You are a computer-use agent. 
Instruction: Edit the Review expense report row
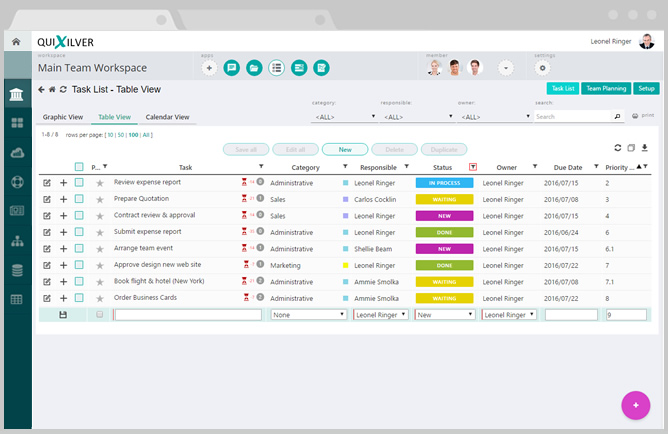tap(47, 183)
